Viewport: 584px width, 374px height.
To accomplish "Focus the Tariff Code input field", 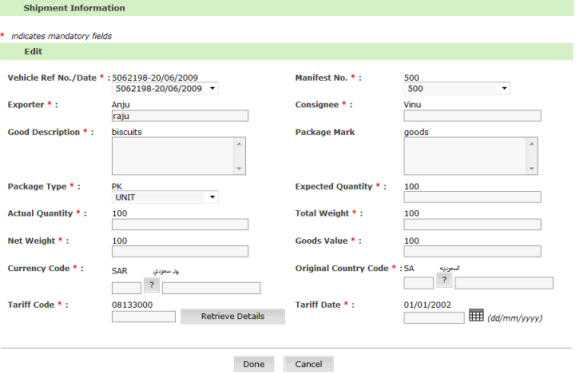I will pos(144,317).
